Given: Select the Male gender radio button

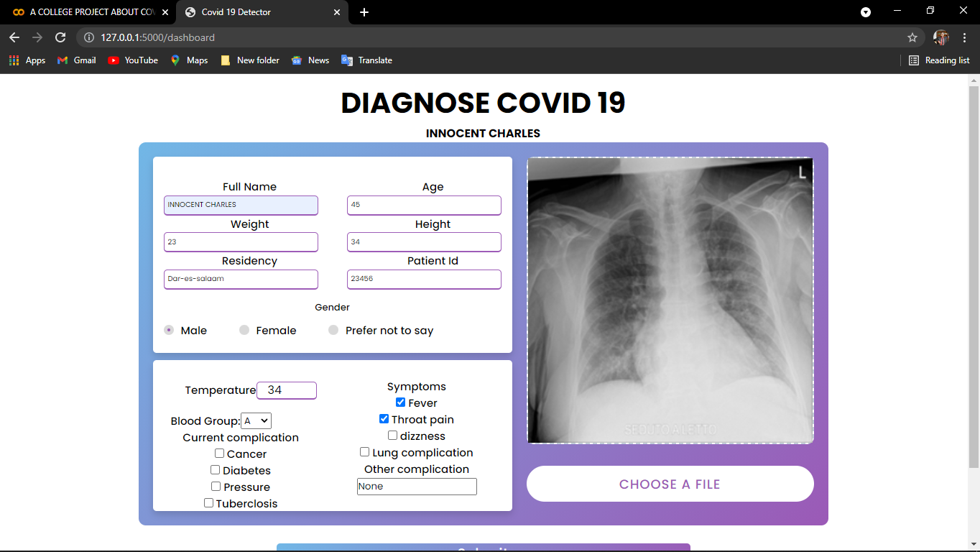Looking at the screenshot, I should click(x=169, y=331).
